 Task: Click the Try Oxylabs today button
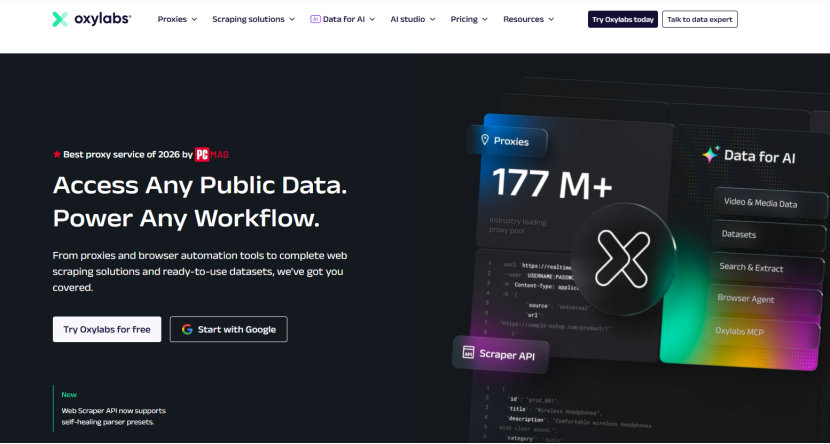(x=622, y=19)
